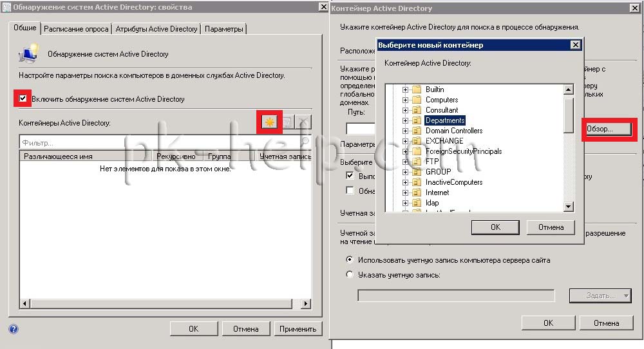Select the Domain Controllers tree item

coord(454,131)
